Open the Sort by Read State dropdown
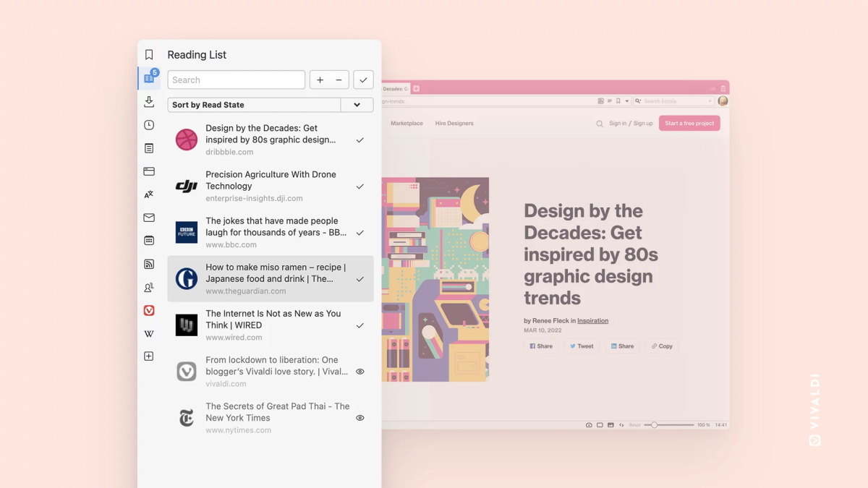The width and height of the screenshot is (868, 488). point(357,104)
